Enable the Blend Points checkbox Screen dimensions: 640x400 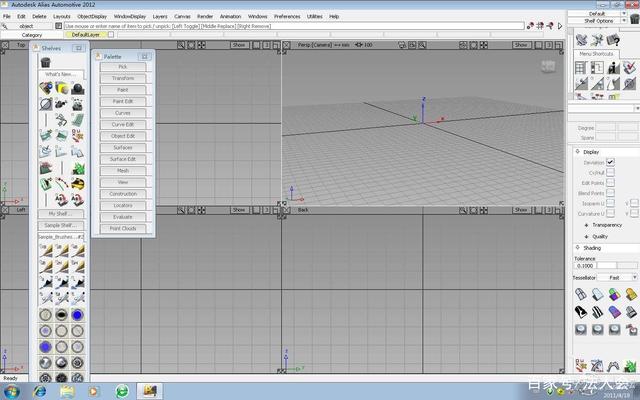(x=610, y=193)
